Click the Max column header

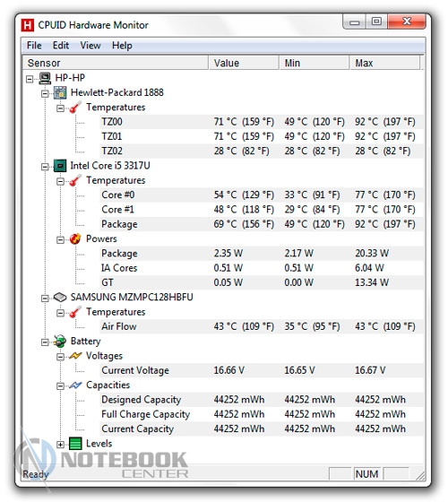pos(384,63)
